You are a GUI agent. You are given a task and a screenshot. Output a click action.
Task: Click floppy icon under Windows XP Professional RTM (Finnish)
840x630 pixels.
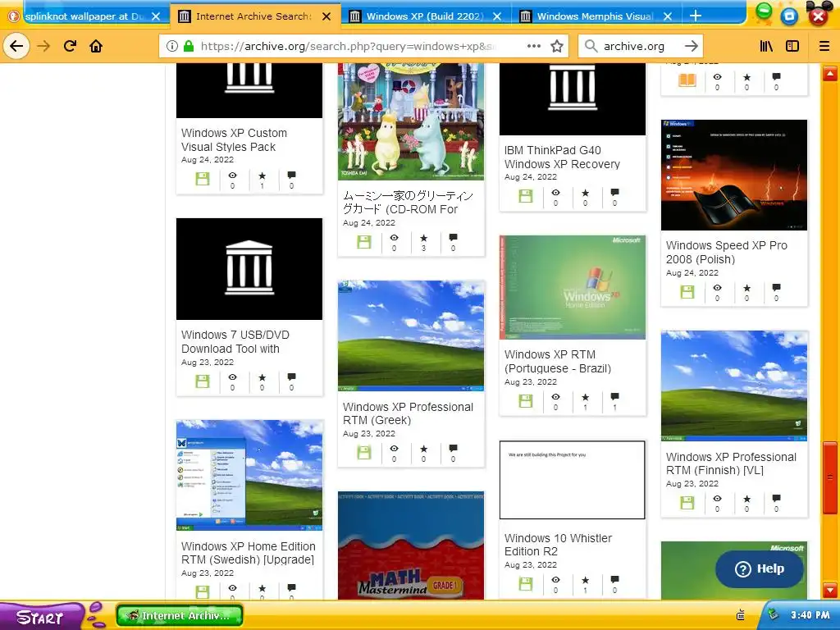coord(687,503)
